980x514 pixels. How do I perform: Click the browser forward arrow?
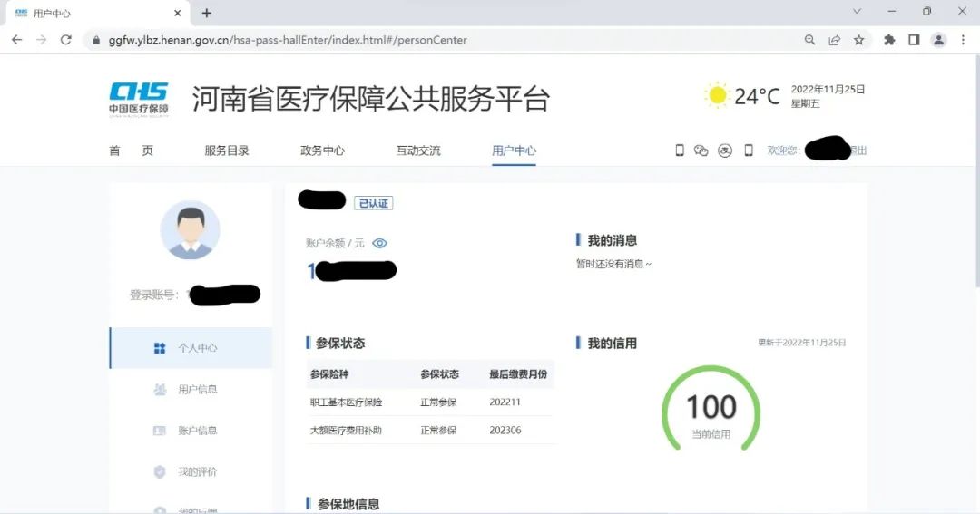[41, 39]
